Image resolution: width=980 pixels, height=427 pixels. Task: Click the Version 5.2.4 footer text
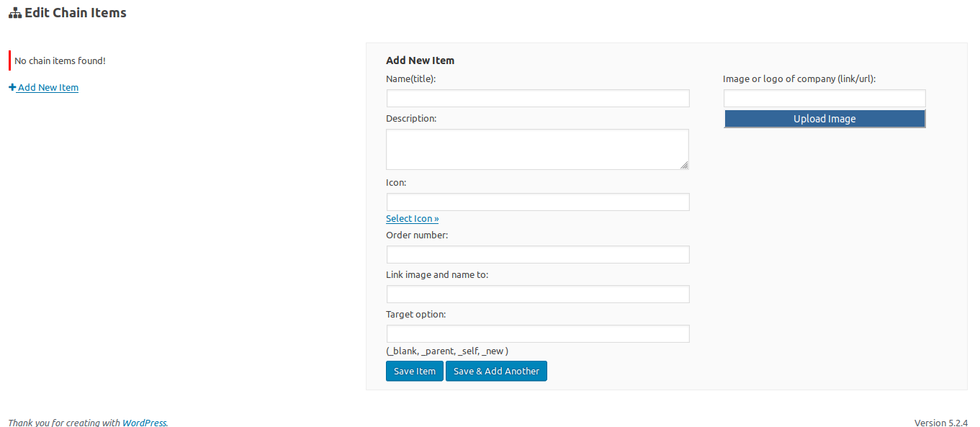pos(940,423)
